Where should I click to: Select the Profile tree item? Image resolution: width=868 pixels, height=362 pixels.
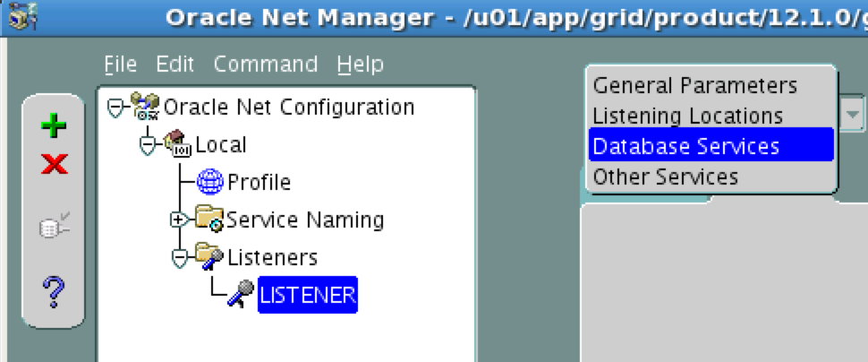click(260, 182)
